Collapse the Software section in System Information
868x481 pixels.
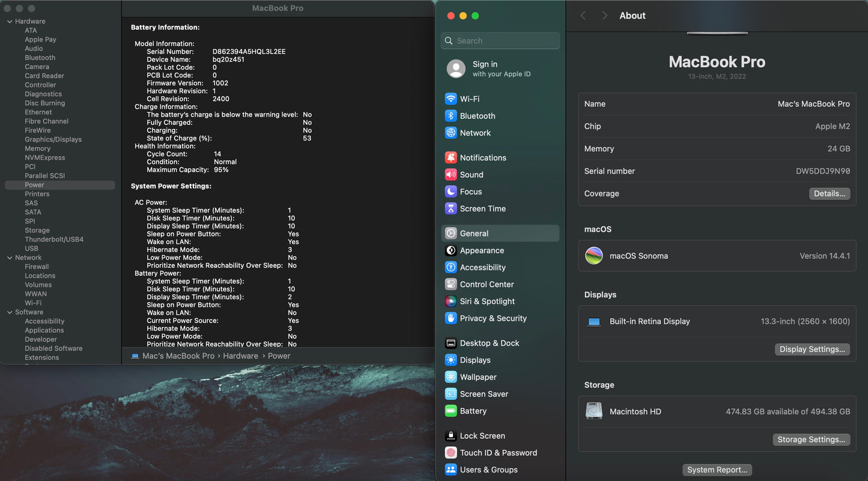(x=10, y=312)
